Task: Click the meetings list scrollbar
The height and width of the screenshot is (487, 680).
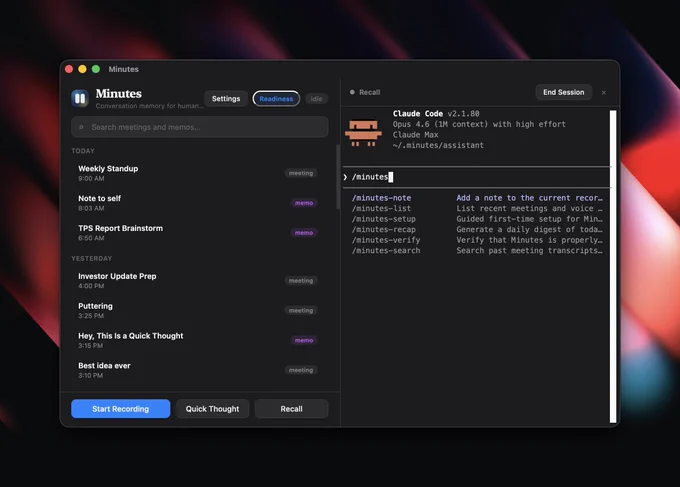Action: [x=338, y=177]
